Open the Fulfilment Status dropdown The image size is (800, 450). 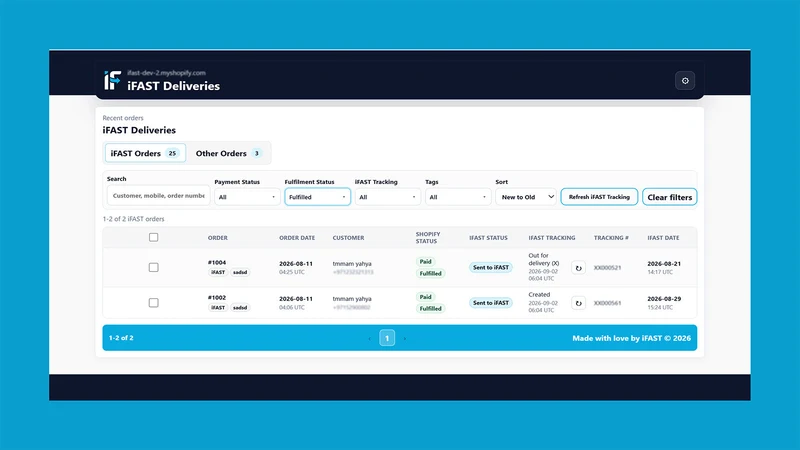(x=317, y=197)
